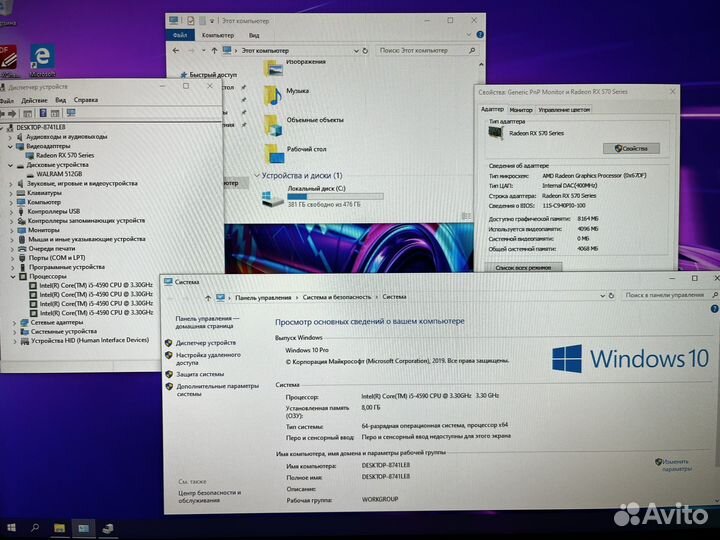Select first Intel Core i5-4590 CPU row
The image size is (720, 540).
point(96,285)
